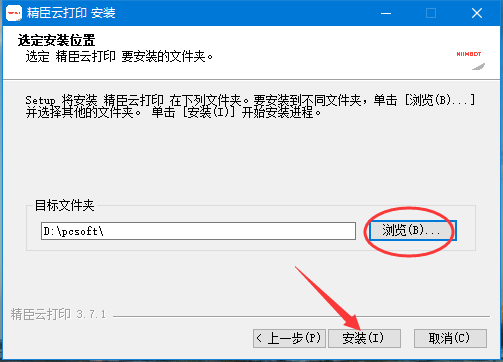Cancel setup with 取消(C) button
The width and height of the screenshot is (503, 362).
pos(450,338)
